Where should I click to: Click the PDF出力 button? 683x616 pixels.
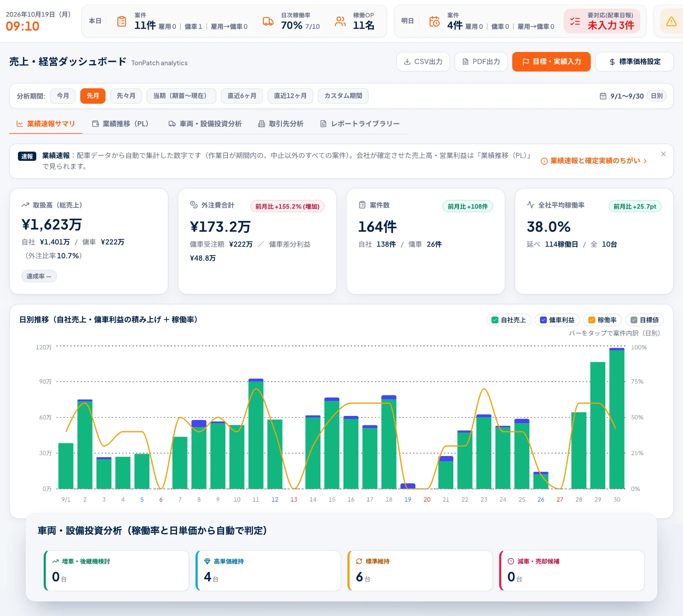[x=481, y=62]
